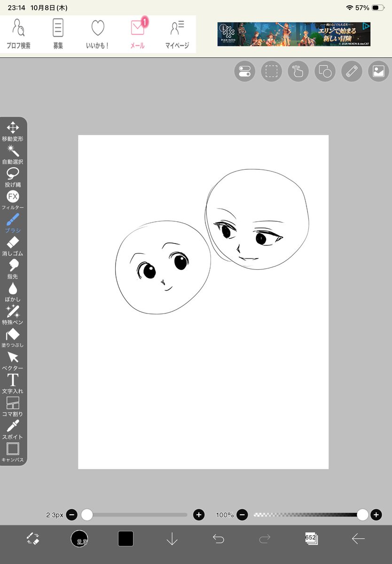
Task: Click the 100% opacity label
Action: coord(225,515)
